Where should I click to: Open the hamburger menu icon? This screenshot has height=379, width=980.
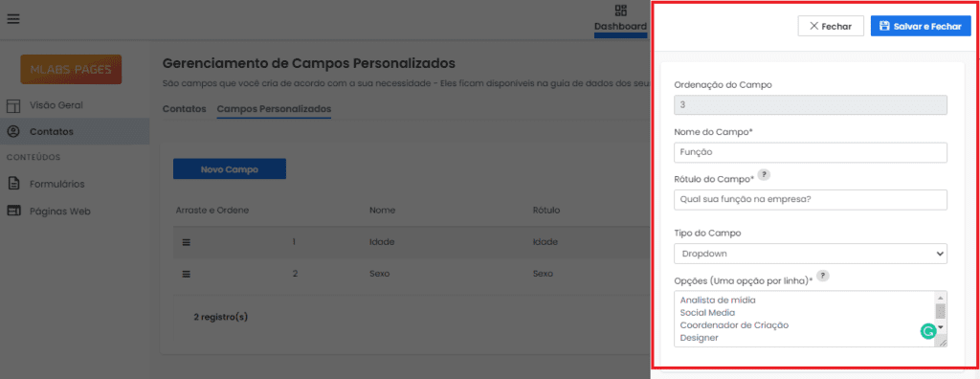(13, 19)
